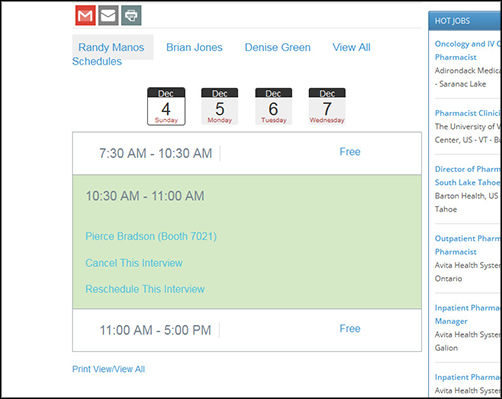This screenshot has width=502, height=399.
Task: Select the Dec 5 Monday calendar icon
Action: tap(220, 106)
